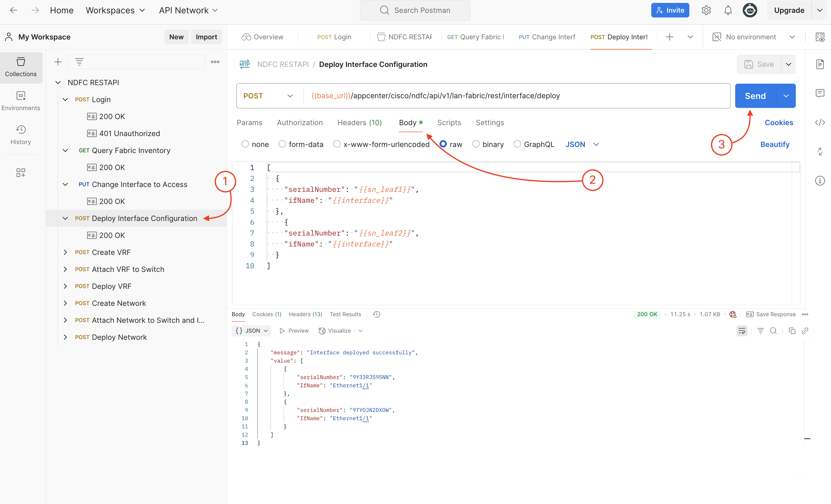Switch to the Authorization tab
Screen dimensions: 831x504
tap(300, 123)
